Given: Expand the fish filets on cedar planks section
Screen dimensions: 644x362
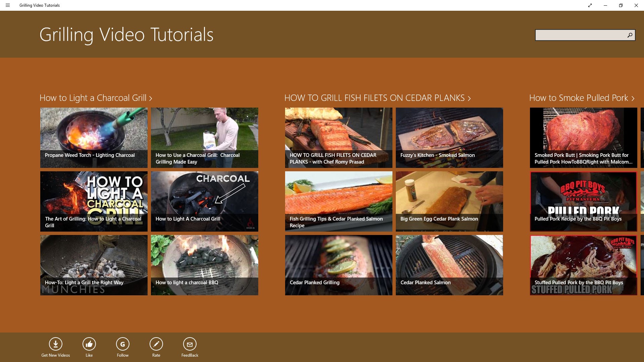Looking at the screenshot, I should 377,98.
